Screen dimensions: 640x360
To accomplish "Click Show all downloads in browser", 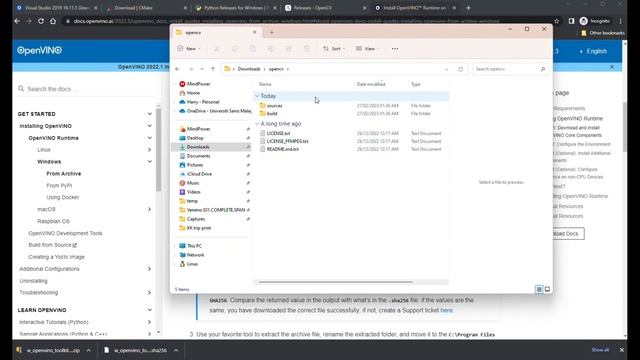I will [x=600, y=350].
